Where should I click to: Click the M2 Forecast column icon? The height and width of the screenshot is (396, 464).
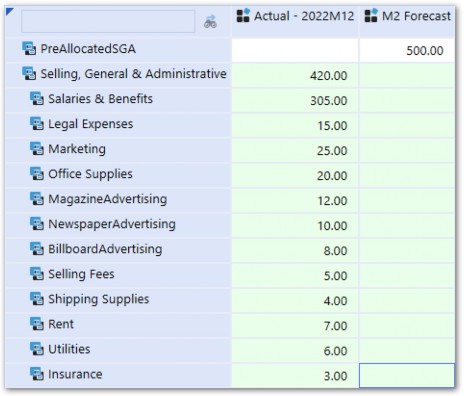coord(371,16)
